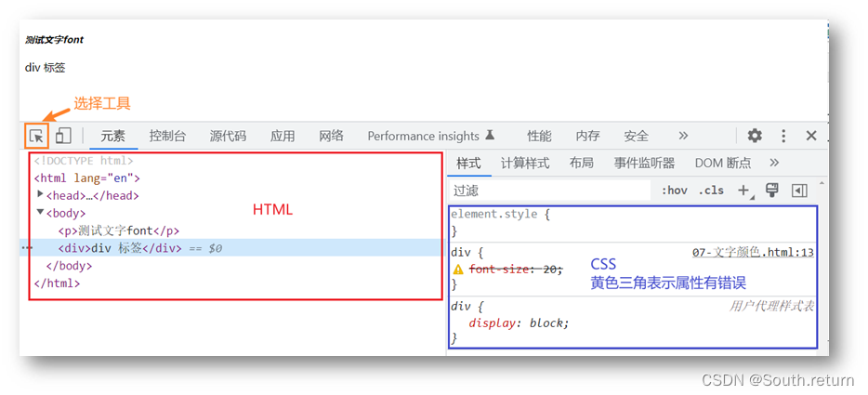This screenshot has width=868, height=395.
Task: Toggle the device toolbar emulation icon
Action: [63, 136]
